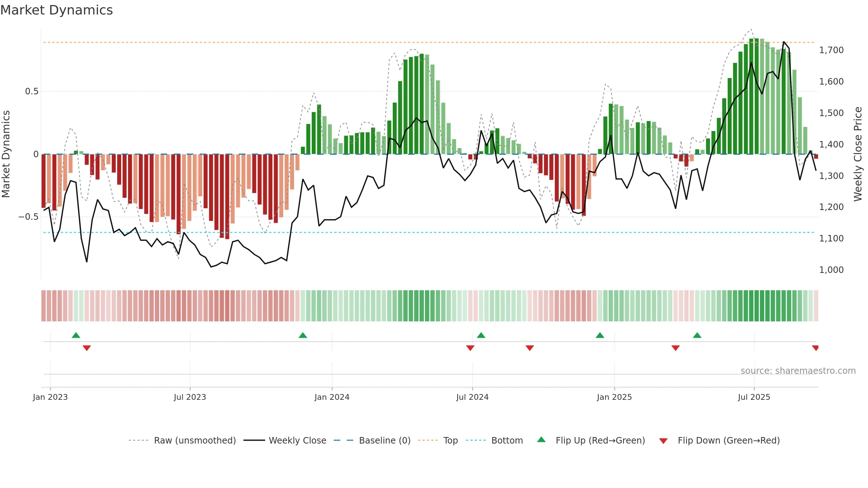
Task: Click the cyan dotted Bottom line sample in legend
Action: pyautogui.click(x=476, y=440)
